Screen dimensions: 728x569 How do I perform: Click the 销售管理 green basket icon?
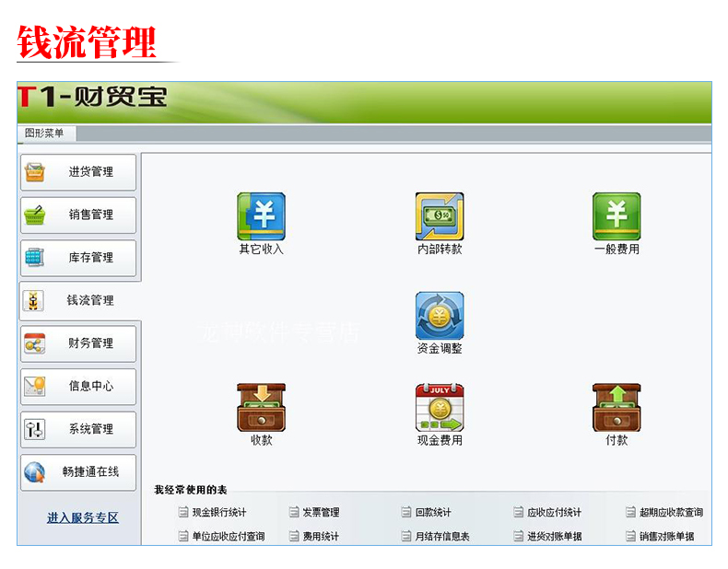pos(35,215)
